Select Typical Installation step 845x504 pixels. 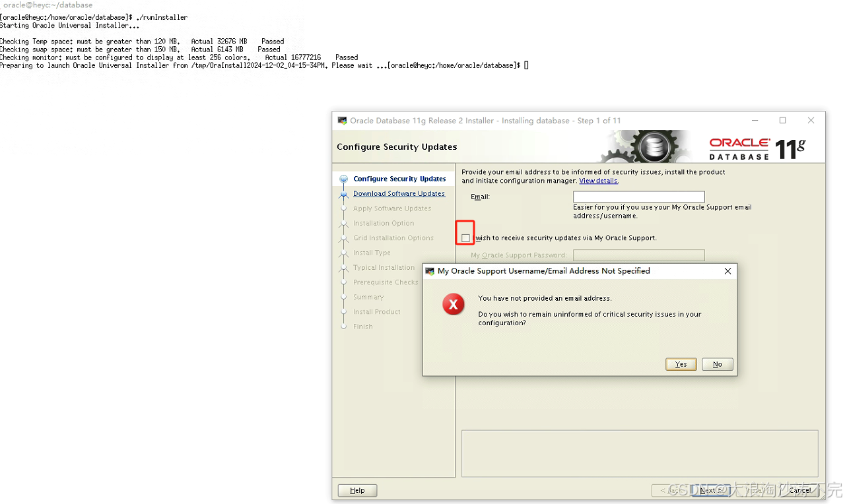click(384, 268)
